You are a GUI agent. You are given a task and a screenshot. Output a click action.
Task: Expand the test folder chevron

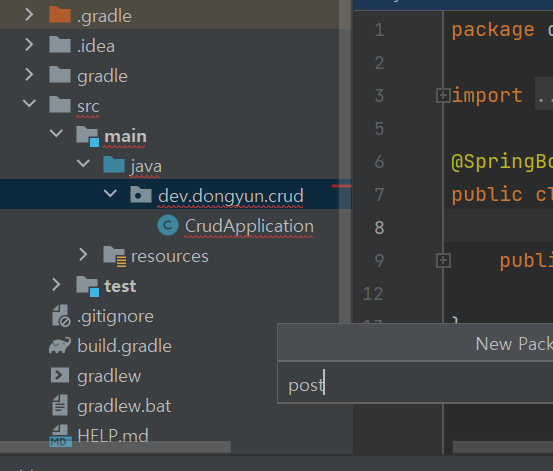point(56,285)
